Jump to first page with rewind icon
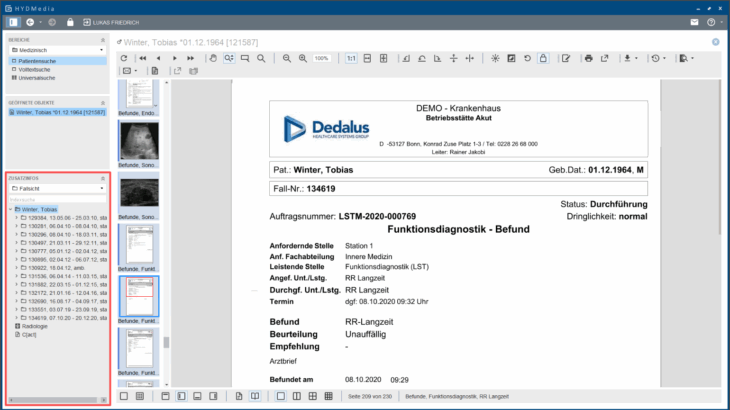 click(142, 59)
